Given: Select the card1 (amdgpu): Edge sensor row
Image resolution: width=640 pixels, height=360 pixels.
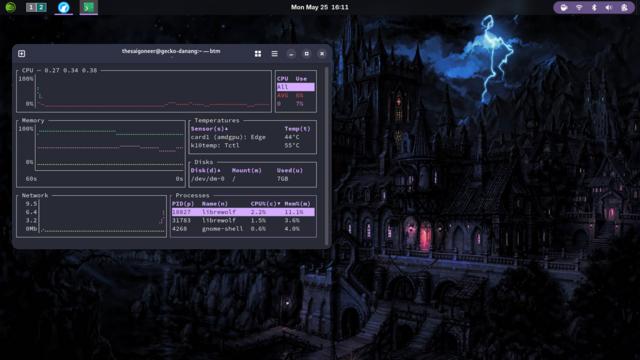Looking at the screenshot, I should (252, 137).
